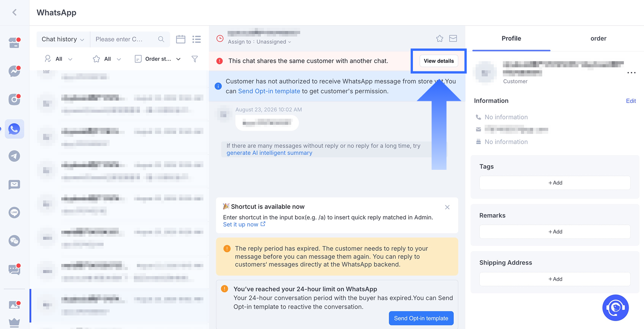Click the clock icon in chat header

coord(220,38)
